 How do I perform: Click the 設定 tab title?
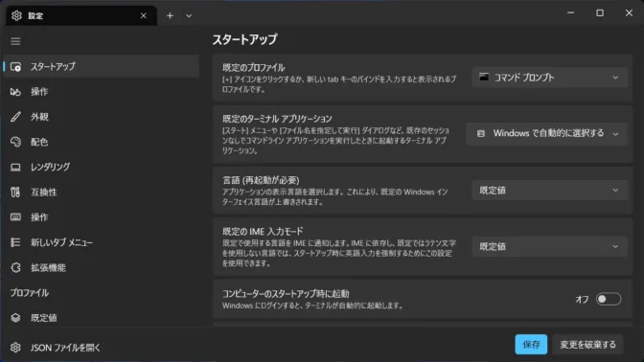pyautogui.click(x=35, y=16)
